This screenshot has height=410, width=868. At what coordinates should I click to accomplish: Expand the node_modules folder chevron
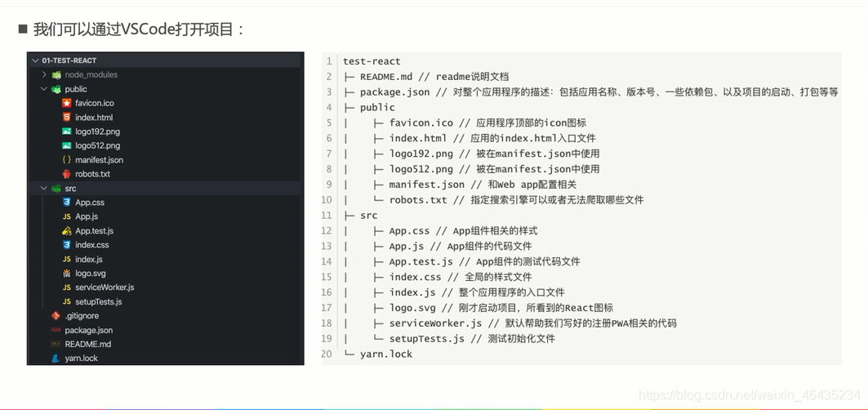[44, 74]
